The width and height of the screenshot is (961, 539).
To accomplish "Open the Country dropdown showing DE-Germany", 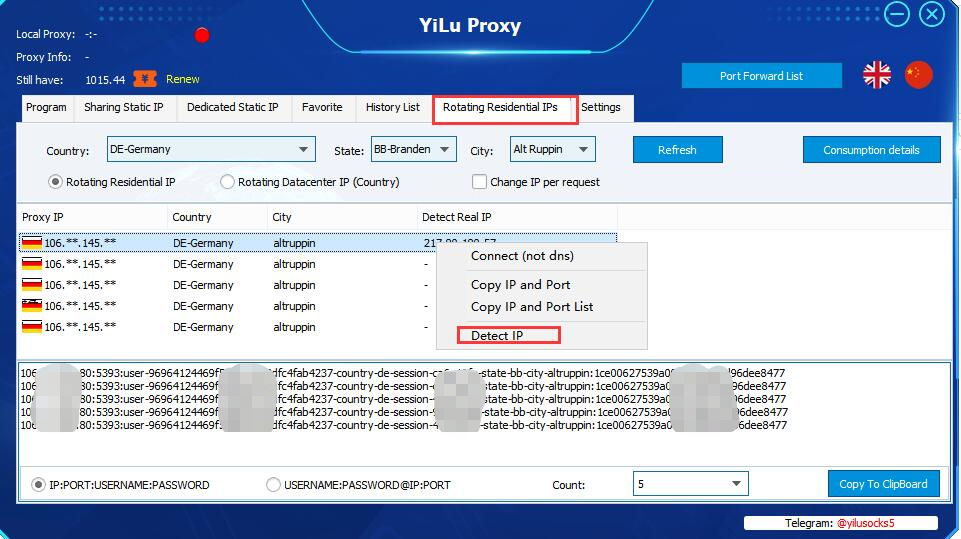I will tap(211, 149).
